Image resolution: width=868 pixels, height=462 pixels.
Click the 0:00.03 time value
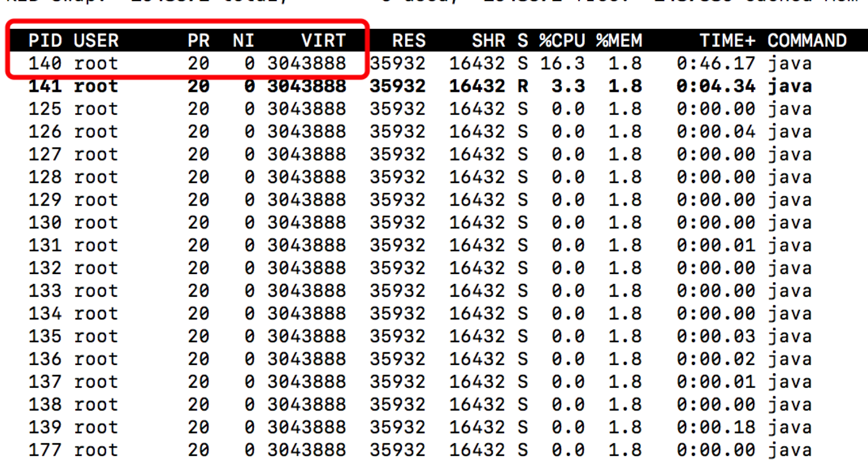click(716, 336)
